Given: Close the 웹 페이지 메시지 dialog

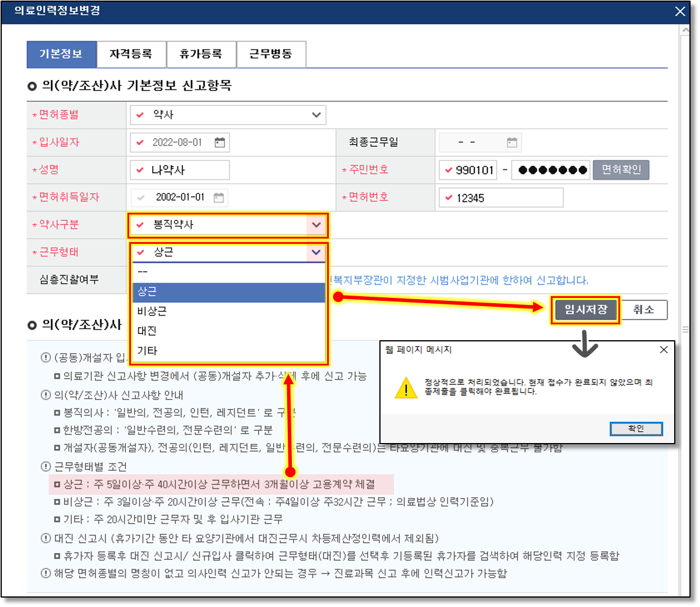Looking at the screenshot, I should [x=664, y=350].
